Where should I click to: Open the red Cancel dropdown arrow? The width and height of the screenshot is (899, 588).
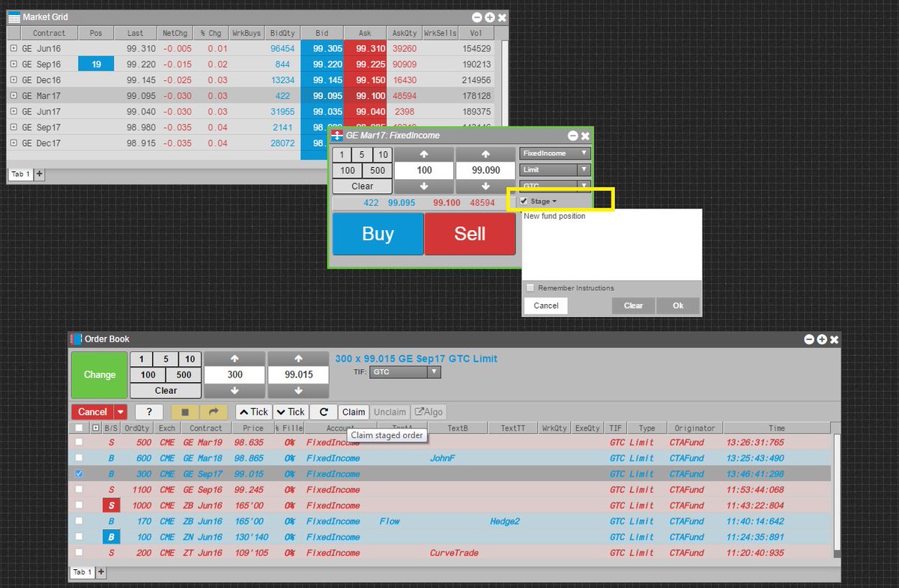click(121, 411)
